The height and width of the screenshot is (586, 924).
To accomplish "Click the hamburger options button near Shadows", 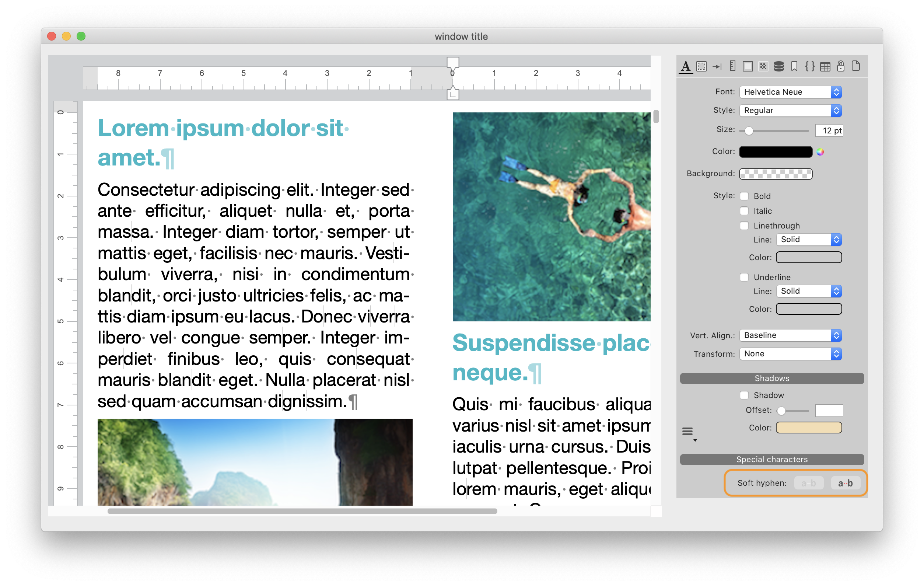I will click(687, 432).
